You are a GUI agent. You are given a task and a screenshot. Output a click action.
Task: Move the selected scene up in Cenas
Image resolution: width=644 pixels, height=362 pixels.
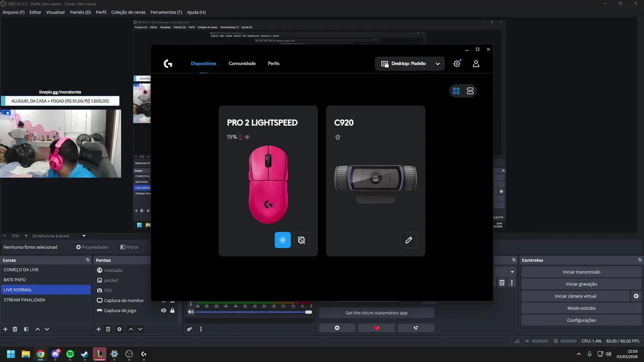click(37, 329)
